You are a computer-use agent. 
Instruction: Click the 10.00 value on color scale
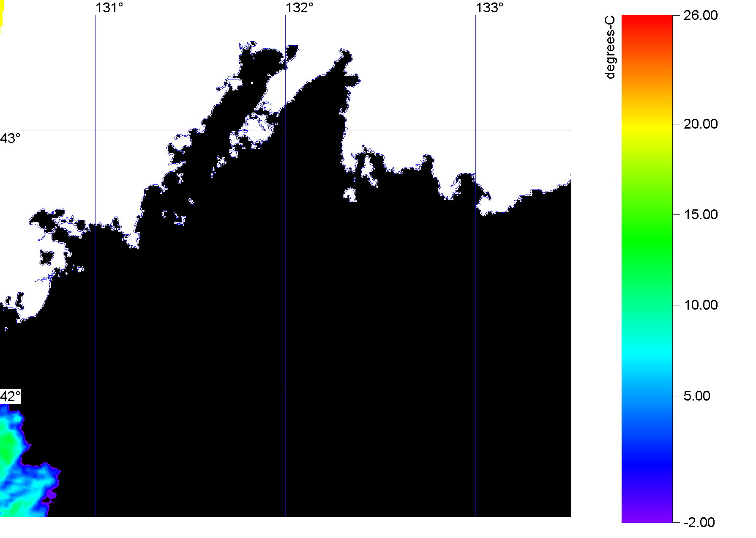701,305
